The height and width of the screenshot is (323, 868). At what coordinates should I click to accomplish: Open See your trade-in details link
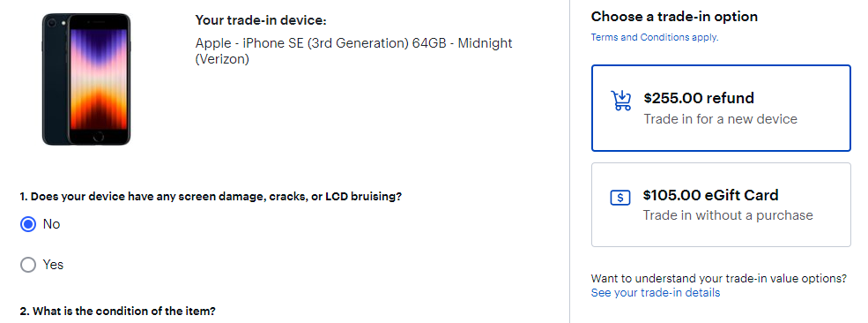point(656,292)
